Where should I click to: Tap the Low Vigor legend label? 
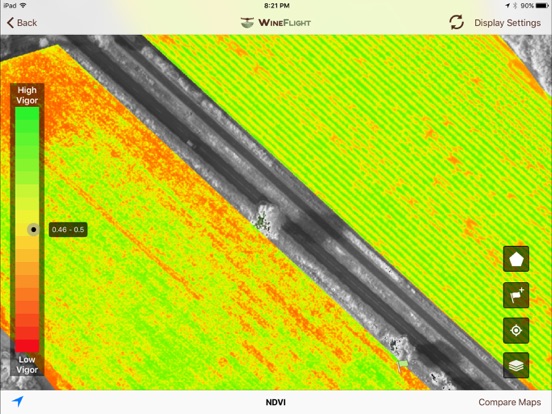click(27, 364)
